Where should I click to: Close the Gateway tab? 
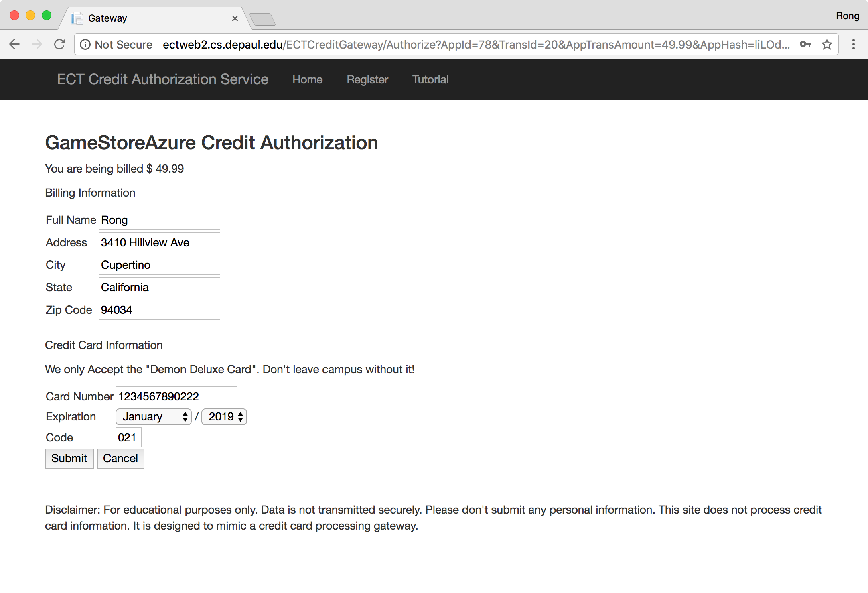click(235, 18)
